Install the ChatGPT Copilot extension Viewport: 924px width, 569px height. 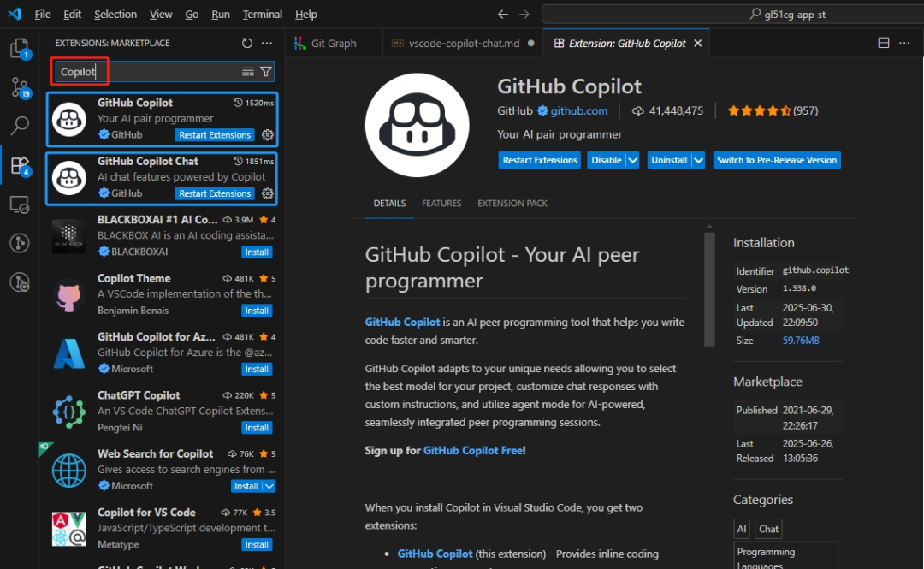pyautogui.click(x=257, y=428)
